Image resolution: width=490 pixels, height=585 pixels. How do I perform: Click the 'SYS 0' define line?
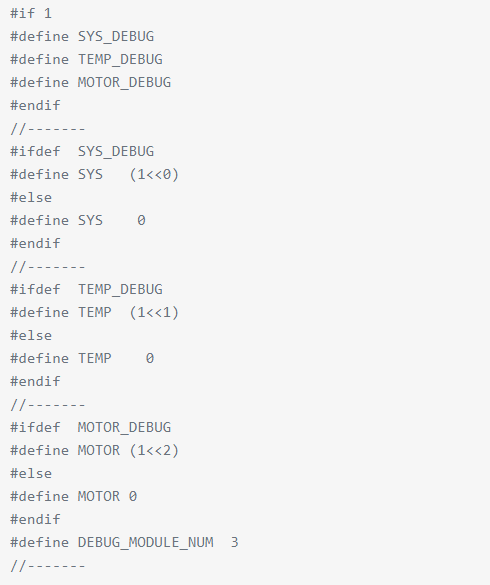(x=78, y=220)
